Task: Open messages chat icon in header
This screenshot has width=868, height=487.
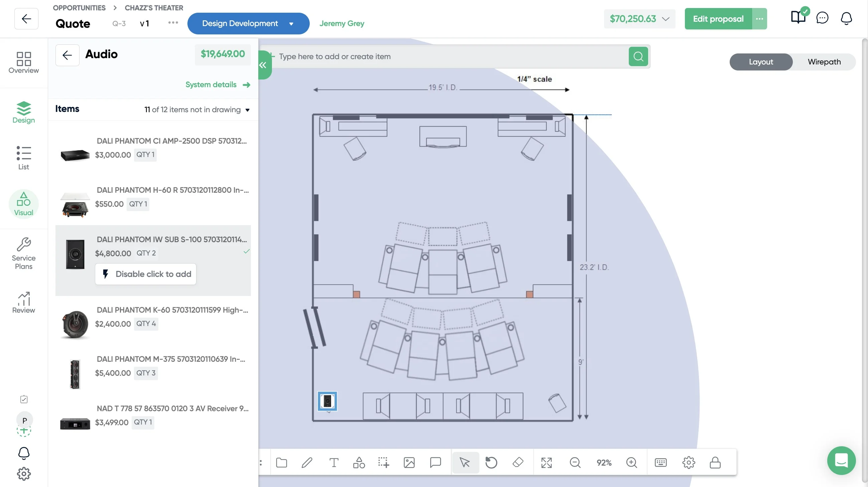Action: (822, 17)
